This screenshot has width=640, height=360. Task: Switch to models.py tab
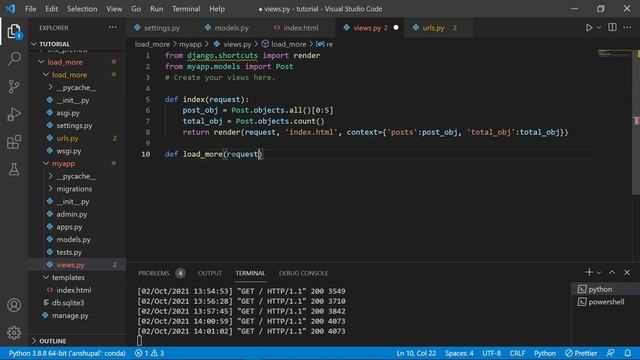[x=231, y=28]
